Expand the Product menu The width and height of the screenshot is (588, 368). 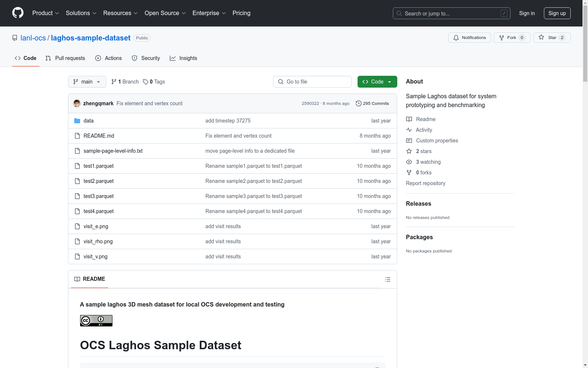[46, 13]
